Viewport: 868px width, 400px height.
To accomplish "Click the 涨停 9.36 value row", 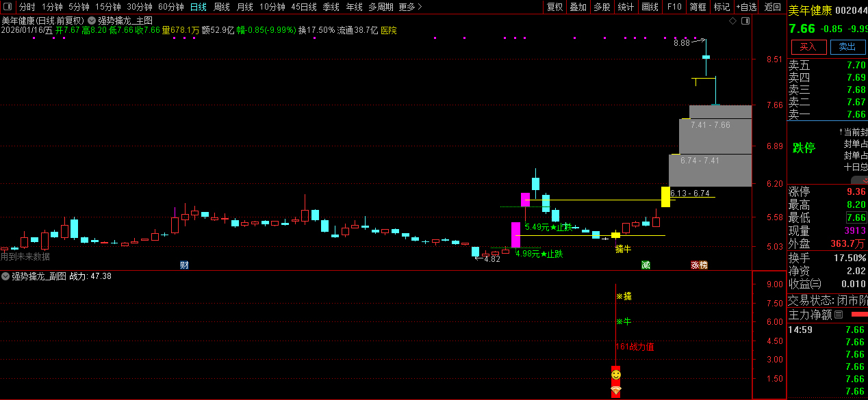I will tap(828, 191).
